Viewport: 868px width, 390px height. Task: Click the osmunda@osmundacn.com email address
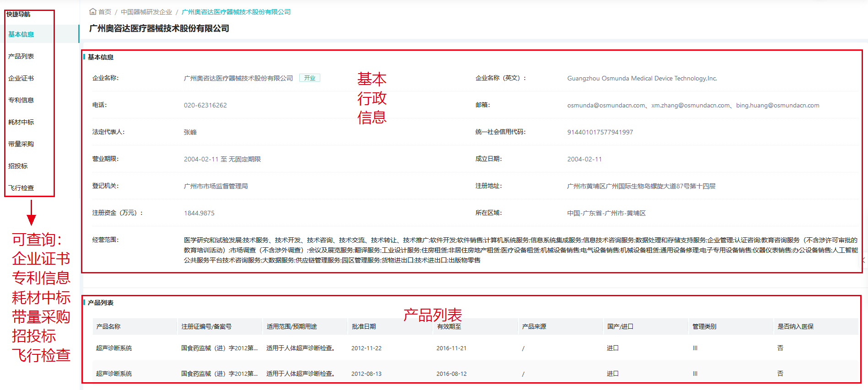coord(606,105)
